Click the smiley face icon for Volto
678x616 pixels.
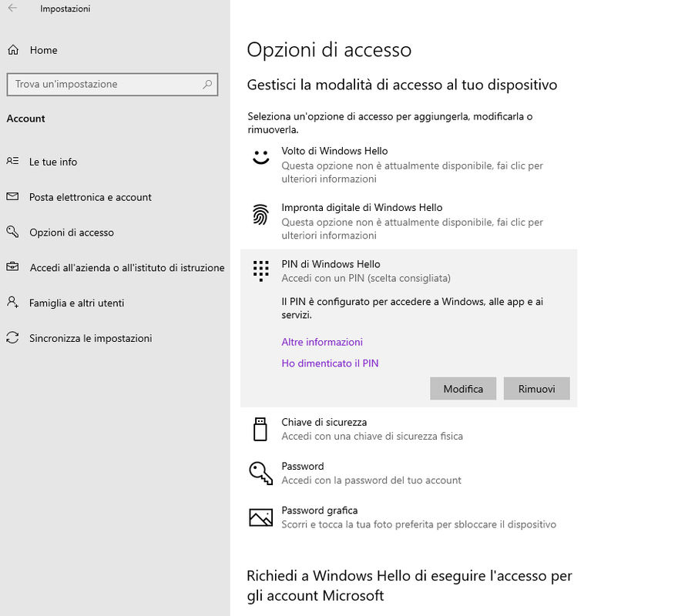[260, 157]
